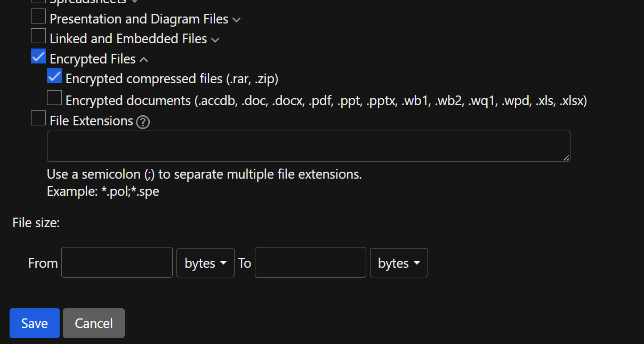Expand Linked and Embedded Files chevron
Viewport: 644px width, 344px height.
(215, 40)
